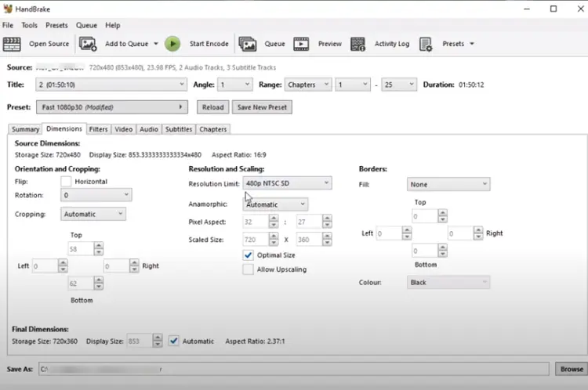This screenshot has height=390, width=588.
Task: Click the Presets gear document icon
Action: coord(426,44)
